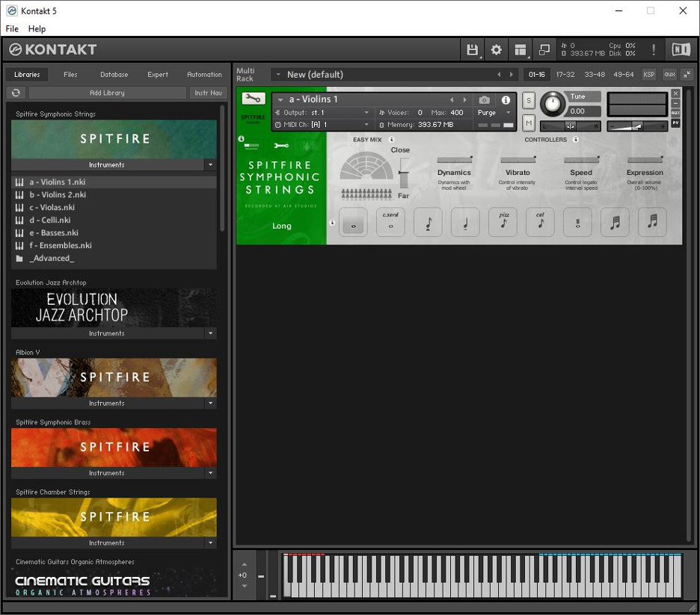Click info icon next to CONTROLLERS

click(x=576, y=140)
